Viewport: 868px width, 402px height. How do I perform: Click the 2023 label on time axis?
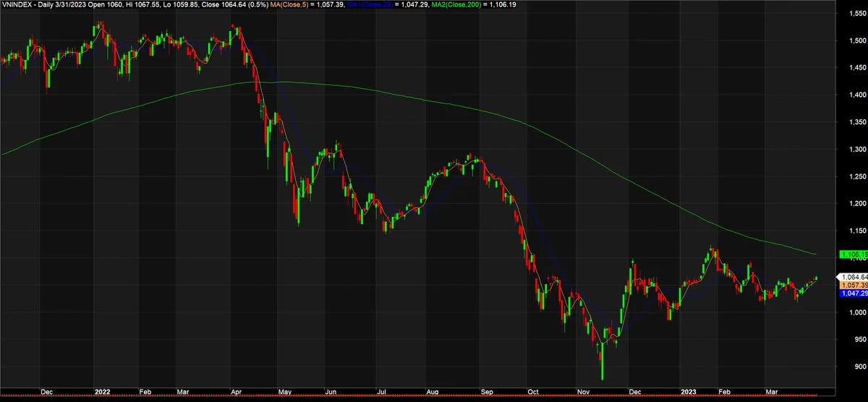pyautogui.click(x=688, y=391)
